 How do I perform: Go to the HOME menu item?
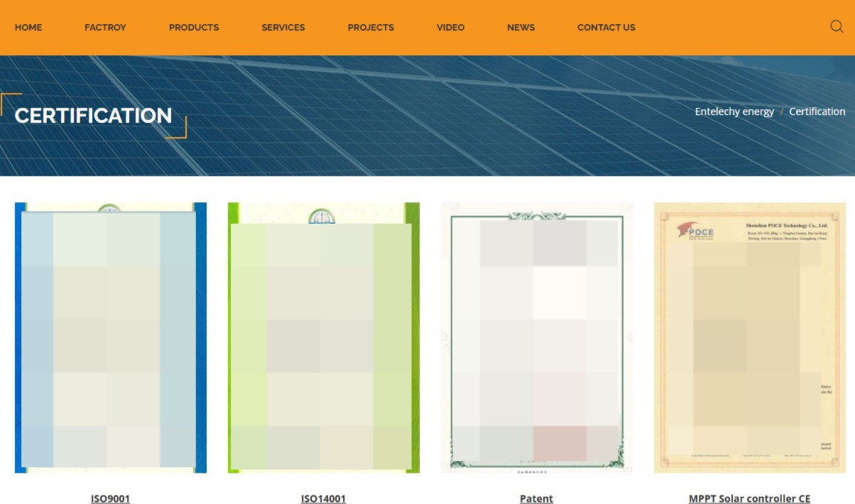click(28, 28)
